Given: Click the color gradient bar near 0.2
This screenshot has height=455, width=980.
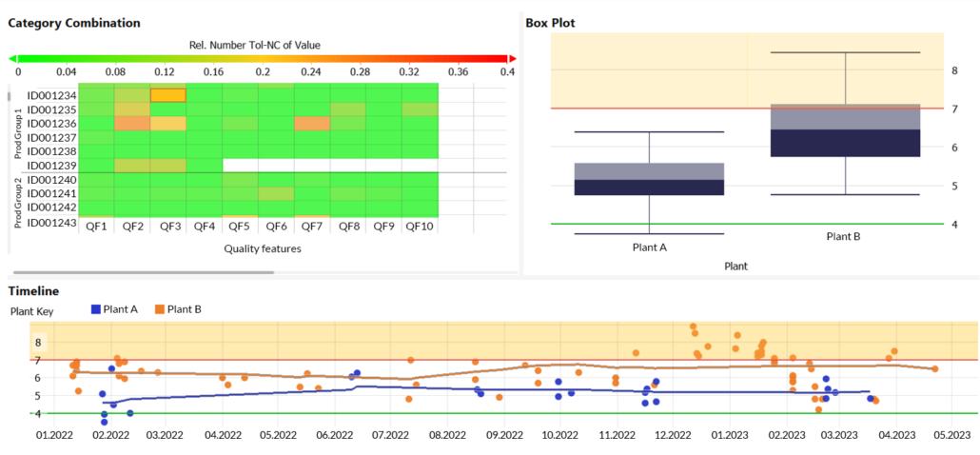Looking at the screenshot, I should tap(262, 58).
